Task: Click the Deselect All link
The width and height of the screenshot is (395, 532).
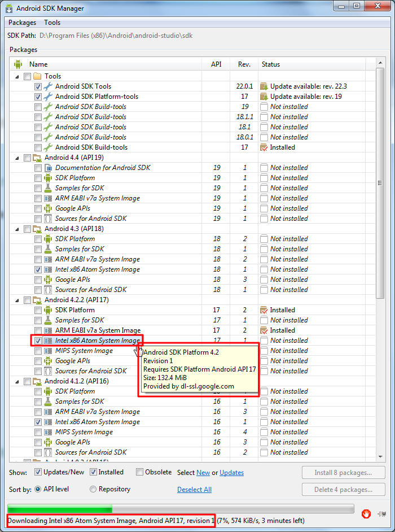Action: [194, 490]
